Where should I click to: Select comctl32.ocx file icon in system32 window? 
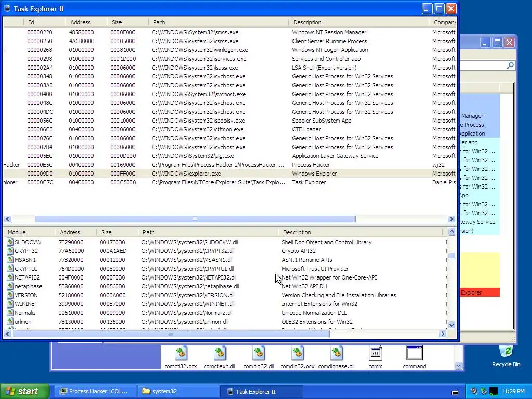click(x=180, y=353)
